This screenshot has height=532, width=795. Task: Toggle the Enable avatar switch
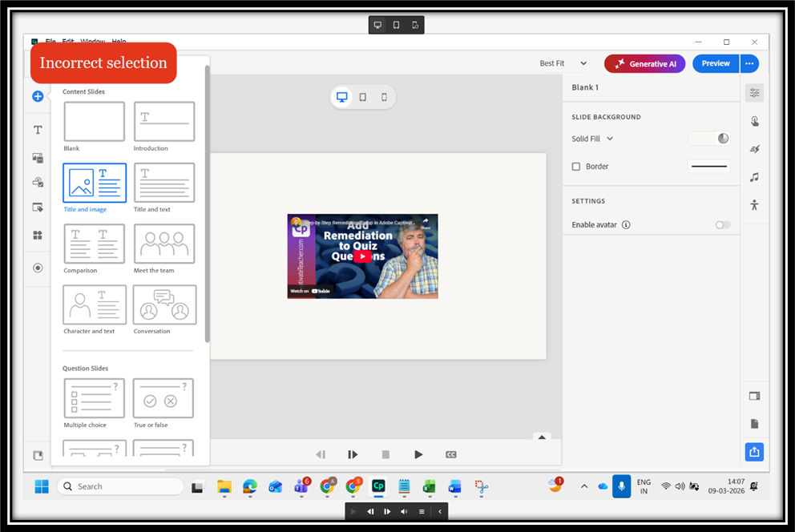[x=723, y=225]
